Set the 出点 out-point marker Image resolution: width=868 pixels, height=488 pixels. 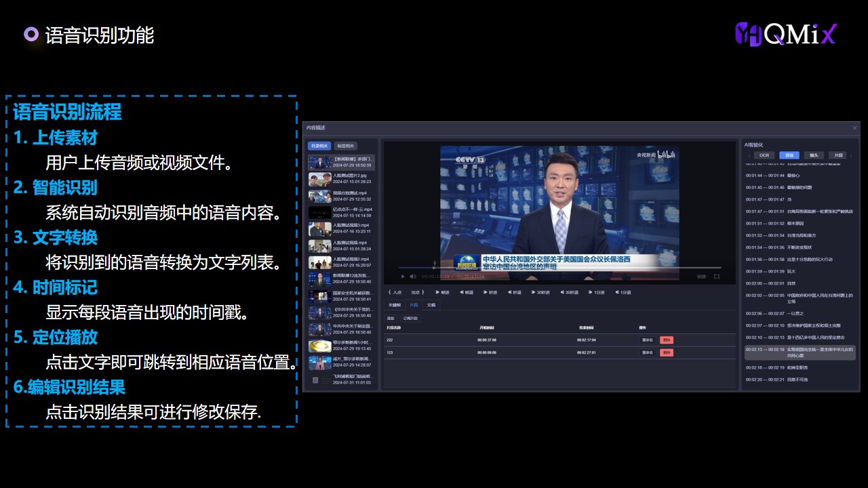tap(418, 292)
